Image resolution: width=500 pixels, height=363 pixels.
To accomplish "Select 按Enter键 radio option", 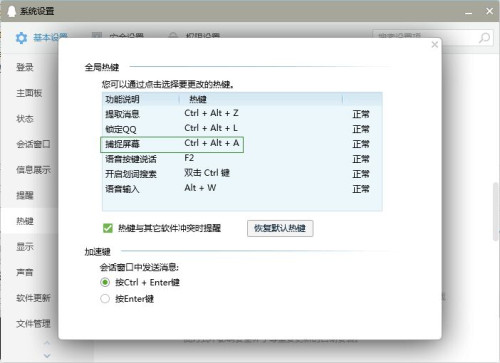I will pyautogui.click(x=105, y=298).
